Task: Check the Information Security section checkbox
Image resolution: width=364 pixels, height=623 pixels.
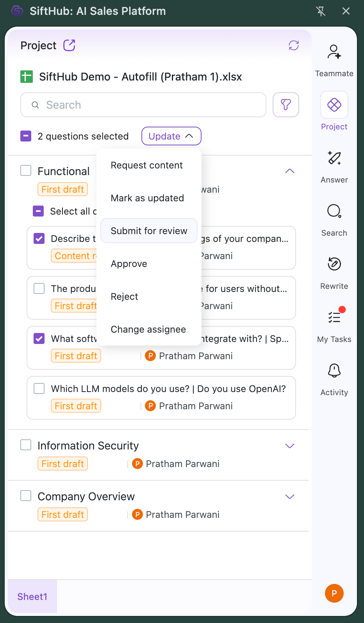Action: [26, 445]
